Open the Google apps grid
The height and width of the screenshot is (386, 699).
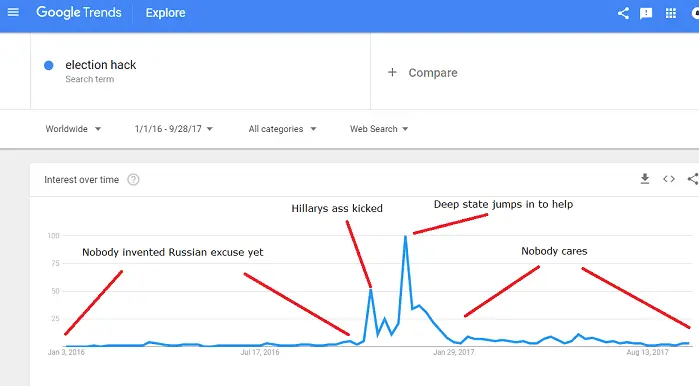(670, 13)
